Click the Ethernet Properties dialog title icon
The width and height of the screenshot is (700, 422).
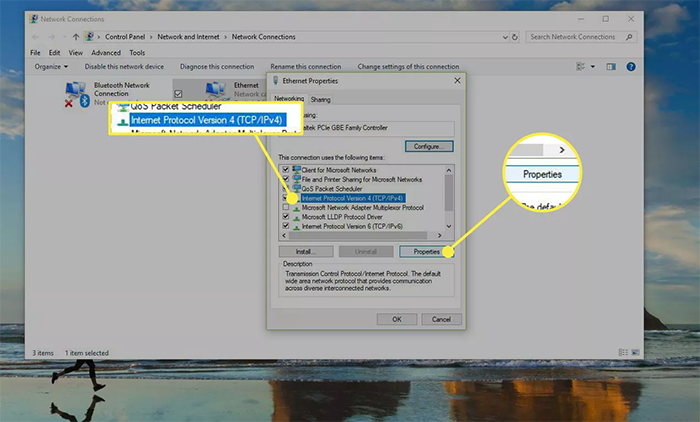(275, 80)
